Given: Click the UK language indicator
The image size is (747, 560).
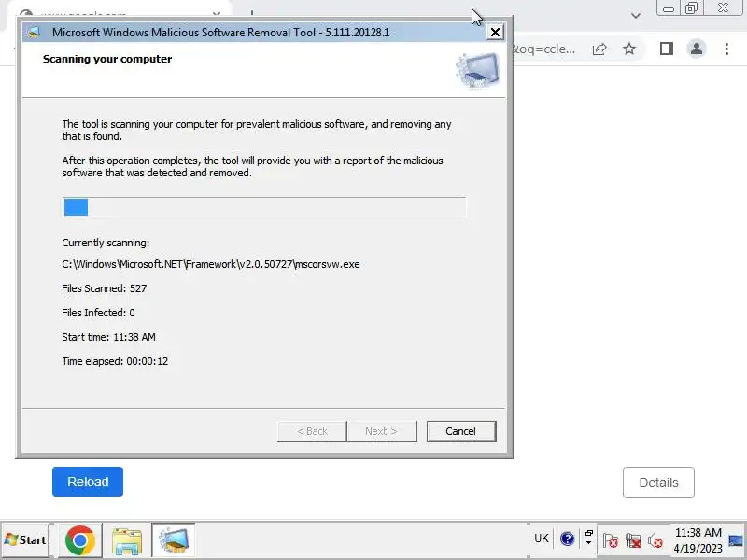Looking at the screenshot, I should pos(542,539).
